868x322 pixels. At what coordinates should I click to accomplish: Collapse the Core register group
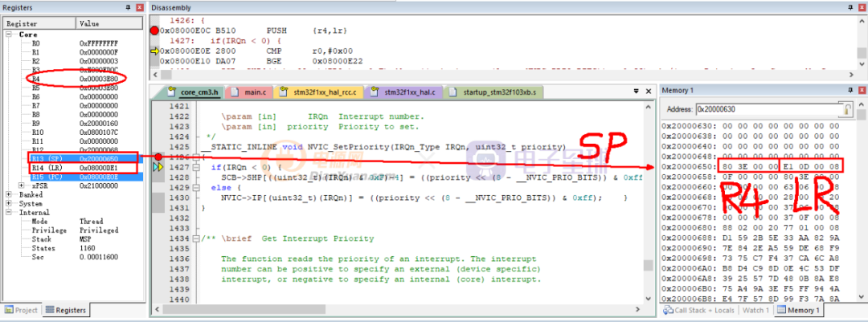click(9, 35)
